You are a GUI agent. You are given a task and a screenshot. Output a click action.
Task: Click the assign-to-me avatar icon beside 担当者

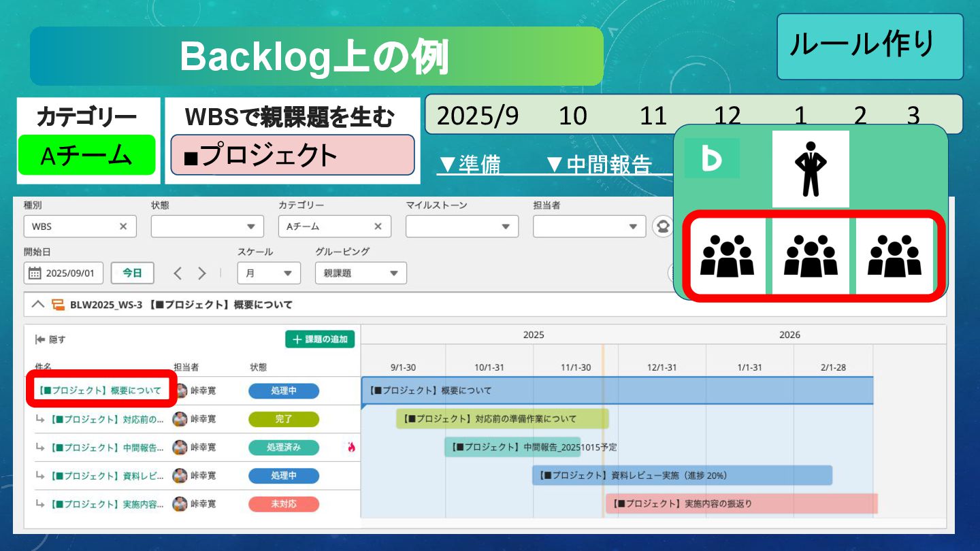[x=662, y=227]
